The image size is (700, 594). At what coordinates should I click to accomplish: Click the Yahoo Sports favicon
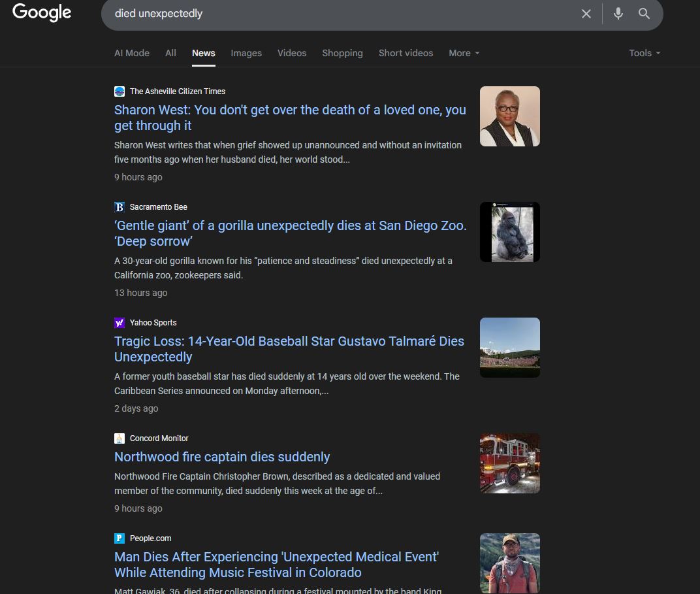click(x=119, y=323)
